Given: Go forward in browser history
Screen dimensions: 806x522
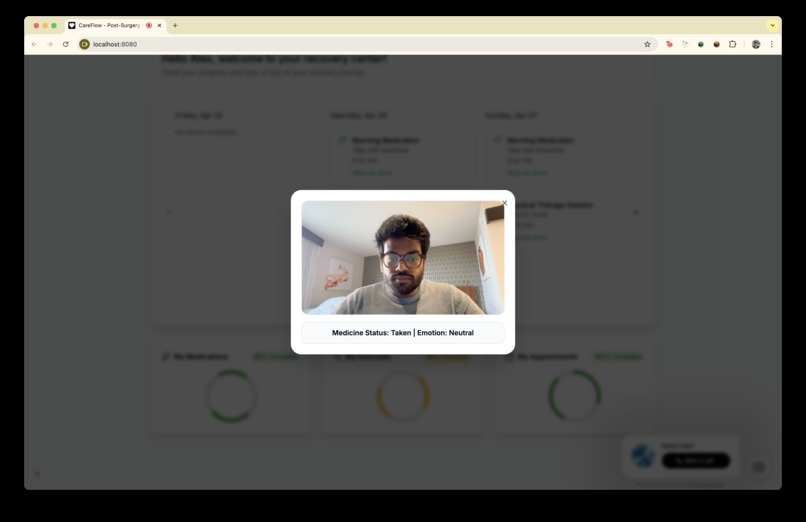Looking at the screenshot, I should 50,44.
